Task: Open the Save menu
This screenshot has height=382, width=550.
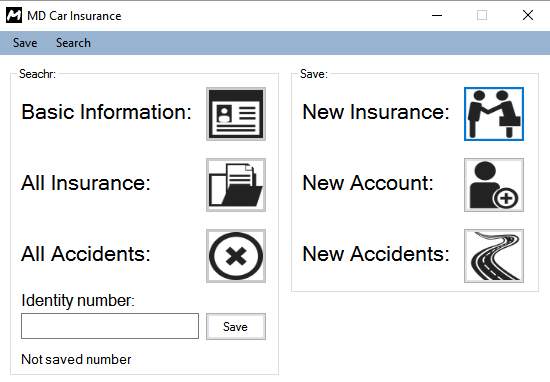Action: click(25, 43)
